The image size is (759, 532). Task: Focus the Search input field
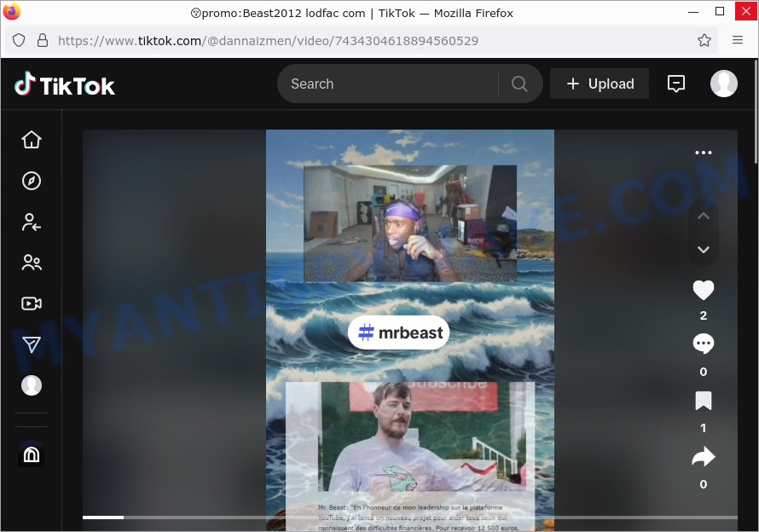point(393,84)
